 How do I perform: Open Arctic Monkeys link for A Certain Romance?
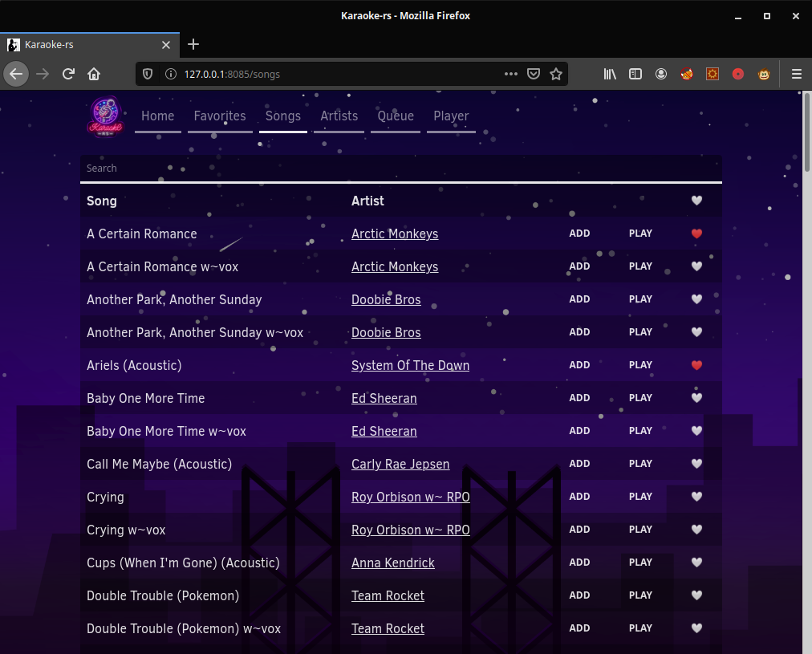point(395,234)
